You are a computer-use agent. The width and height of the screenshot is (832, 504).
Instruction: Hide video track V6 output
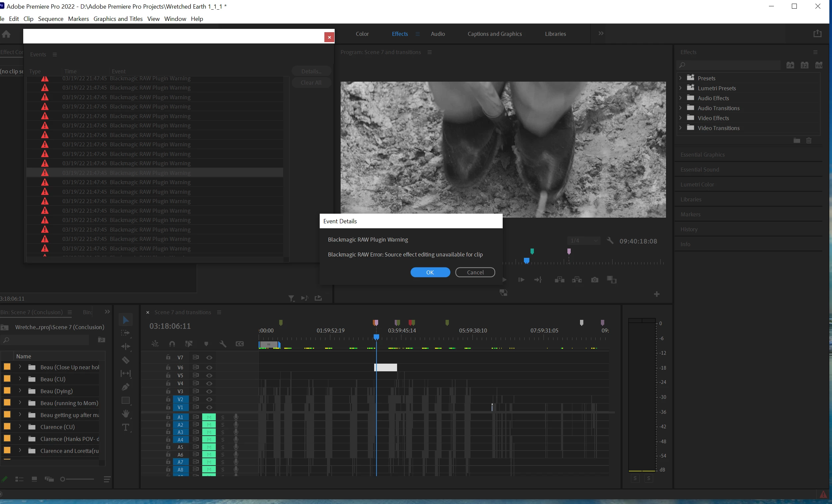(209, 367)
